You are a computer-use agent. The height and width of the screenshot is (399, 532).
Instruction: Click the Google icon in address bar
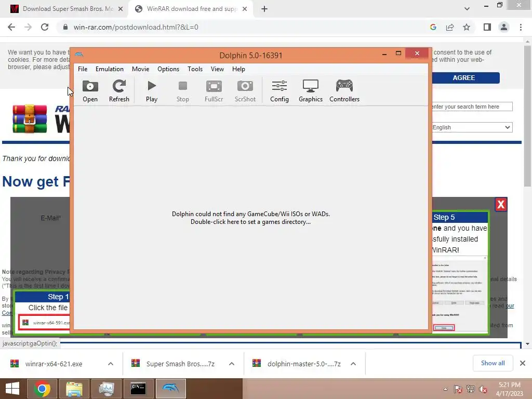433,27
